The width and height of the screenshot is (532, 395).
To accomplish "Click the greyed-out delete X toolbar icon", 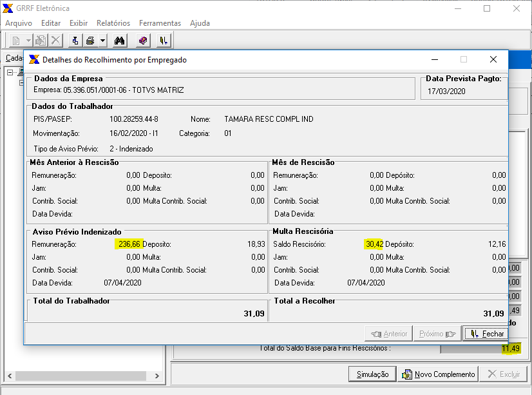I will pyautogui.click(x=55, y=41).
